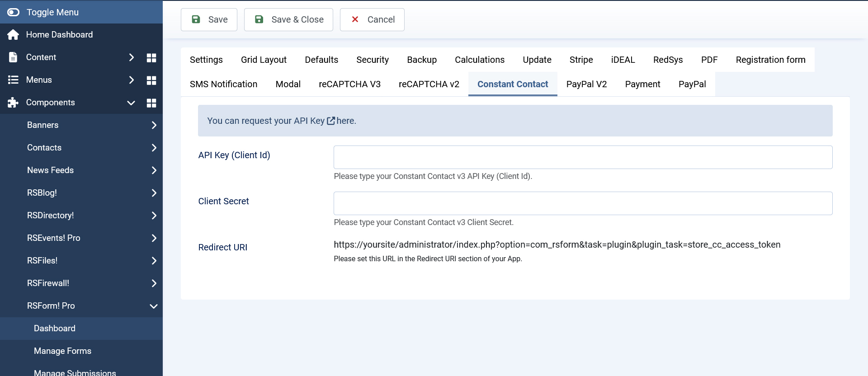Open the Backup tab

(422, 60)
